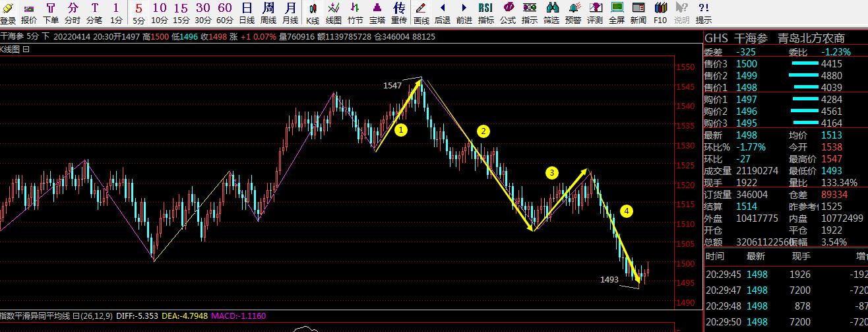Image resolution: width=868 pixels, height=332 pixels.
Task: Open the 预警 alert bell
Action: tap(573, 12)
